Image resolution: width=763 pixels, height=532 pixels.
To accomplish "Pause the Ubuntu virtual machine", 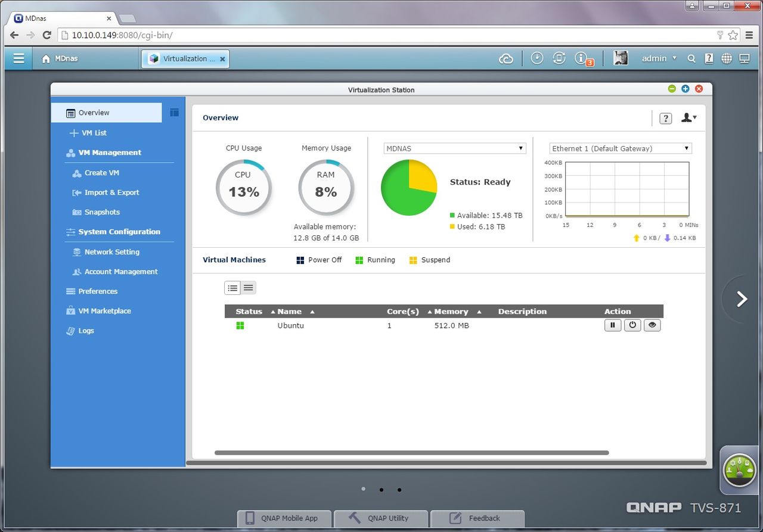I will [613, 325].
